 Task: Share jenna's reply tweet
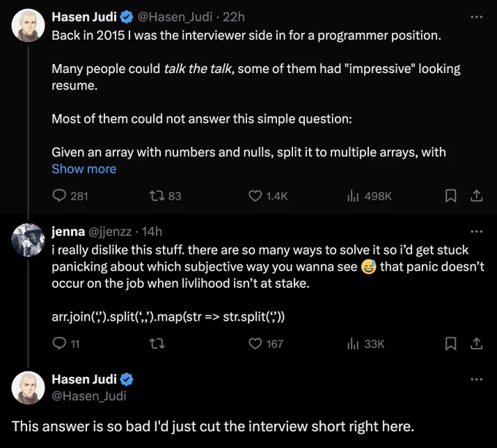[476, 343]
